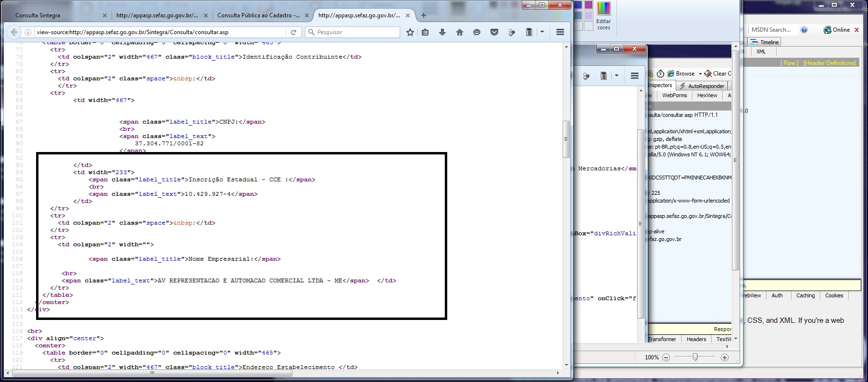Save page to Pocket icon
This screenshot has height=382, width=868.
(494, 32)
